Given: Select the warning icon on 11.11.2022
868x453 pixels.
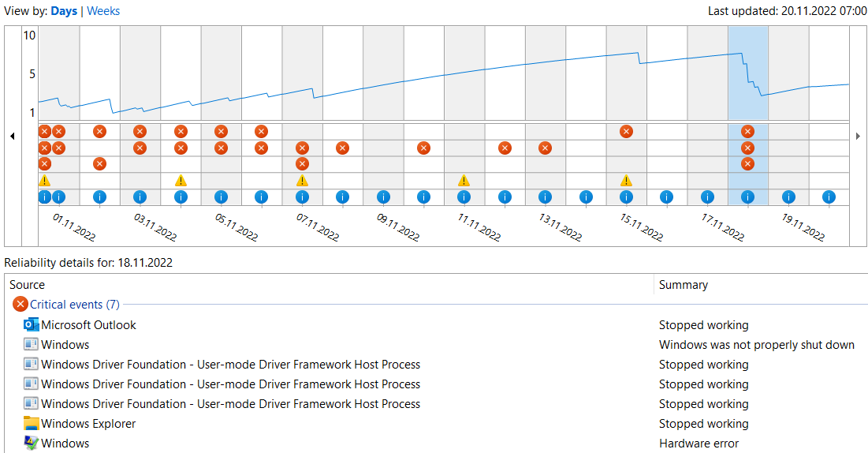Looking at the screenshot, I should (x=464, y=181).
